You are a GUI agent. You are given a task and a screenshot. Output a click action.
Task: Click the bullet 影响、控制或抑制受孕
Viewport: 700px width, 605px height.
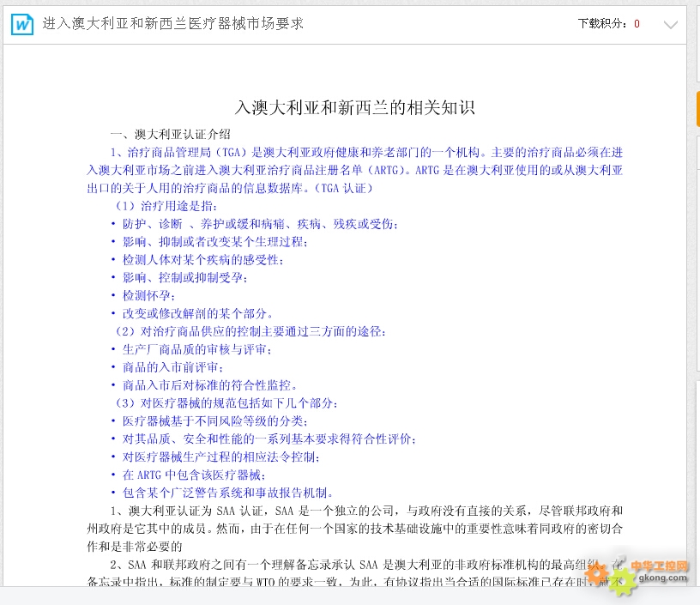click(179, 277)
